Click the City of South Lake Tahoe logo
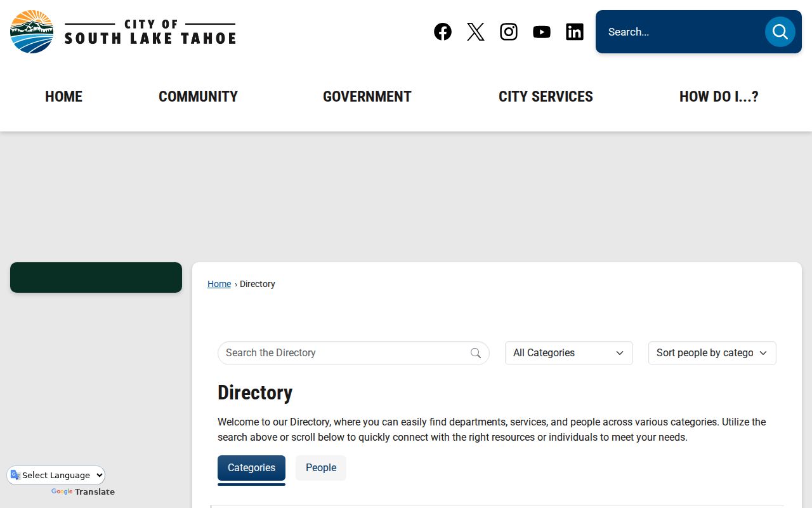This screenshot has width=812, height=508. pyautogui.click(x=123, y=32)
